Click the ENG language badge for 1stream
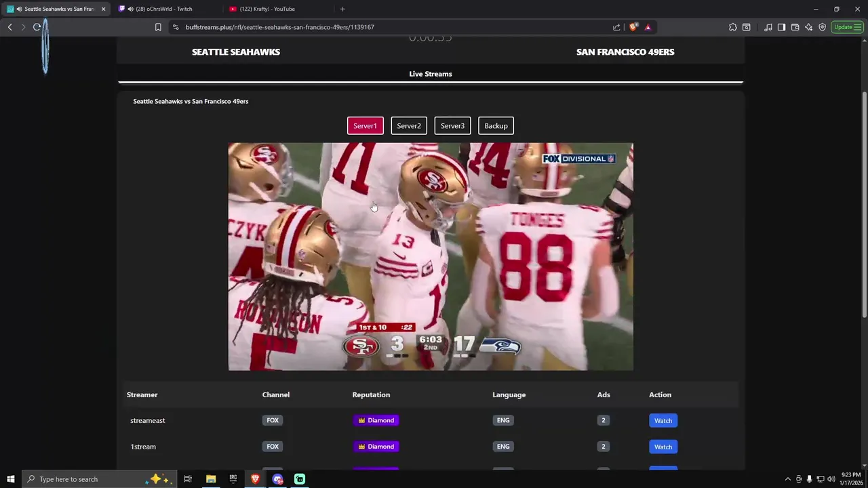The width and height of the screenshot is (868, 488). [503, 447]
